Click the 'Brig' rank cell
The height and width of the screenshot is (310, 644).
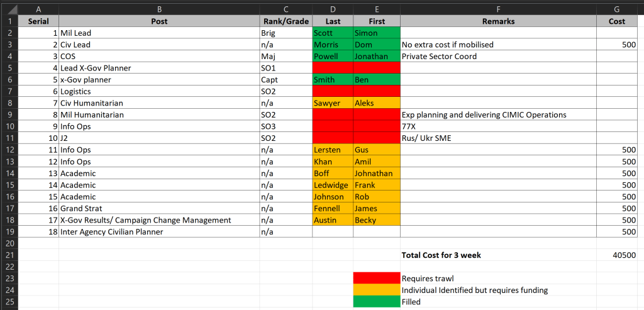pyautogui.click(x=286, y=33)
